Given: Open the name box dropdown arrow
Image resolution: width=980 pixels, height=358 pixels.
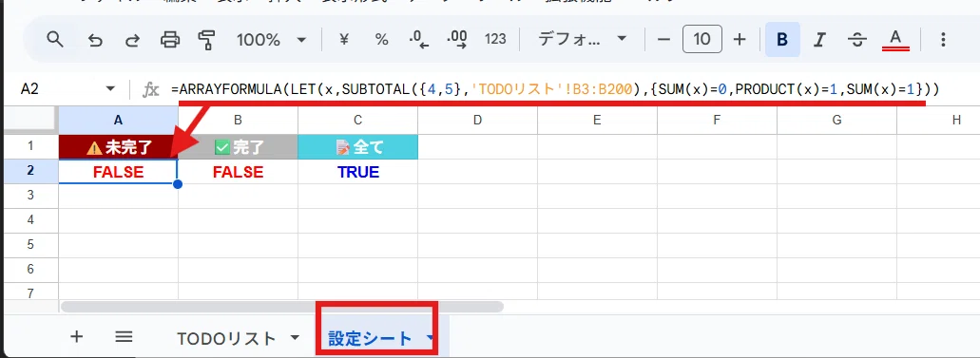Looking at the screenshot, I should 110,89.
